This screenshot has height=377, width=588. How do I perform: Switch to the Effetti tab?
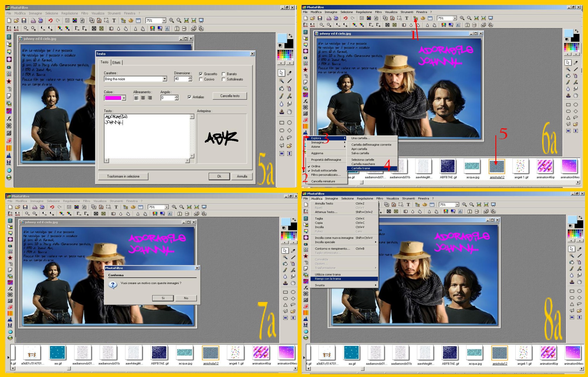(x=116, y=63)
